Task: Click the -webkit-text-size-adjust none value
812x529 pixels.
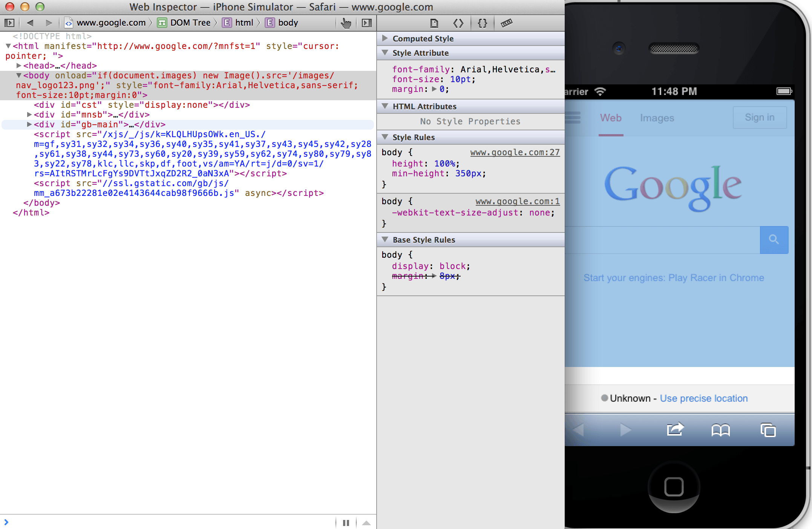Action: (x=539, y=213)
